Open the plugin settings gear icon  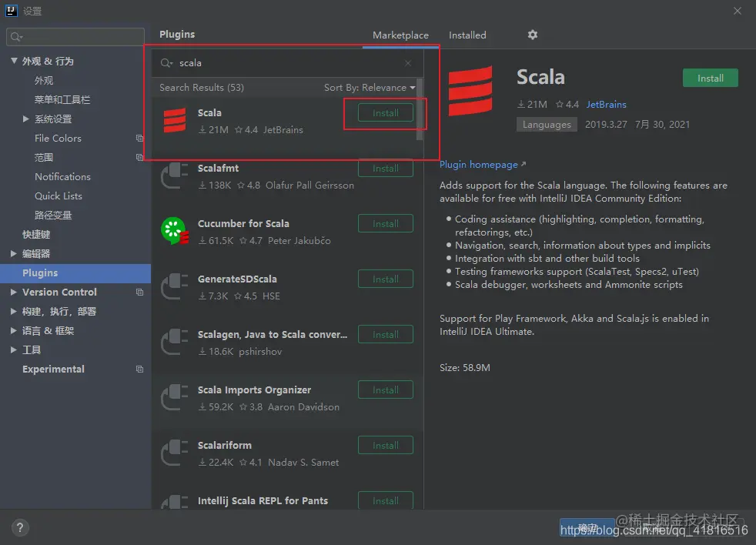(532, 35)
